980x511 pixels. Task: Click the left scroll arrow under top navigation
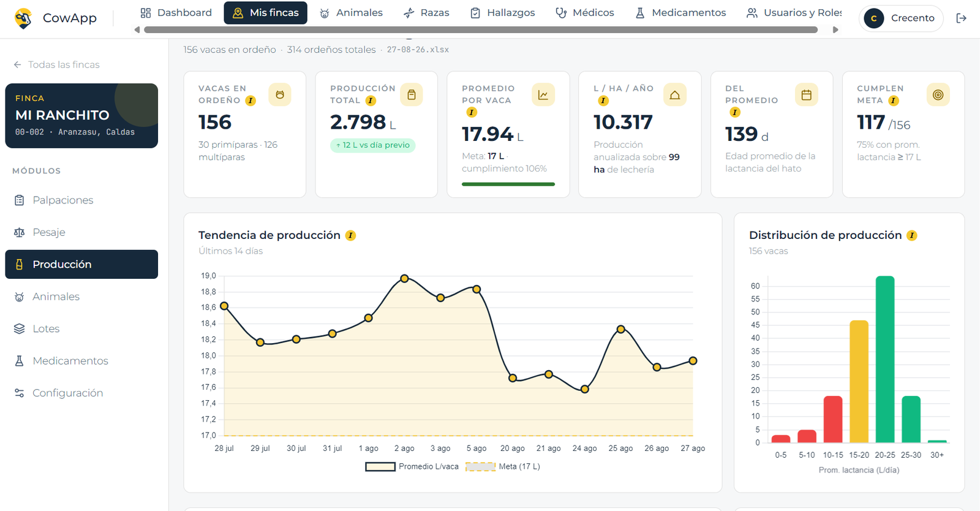point(137,29)
